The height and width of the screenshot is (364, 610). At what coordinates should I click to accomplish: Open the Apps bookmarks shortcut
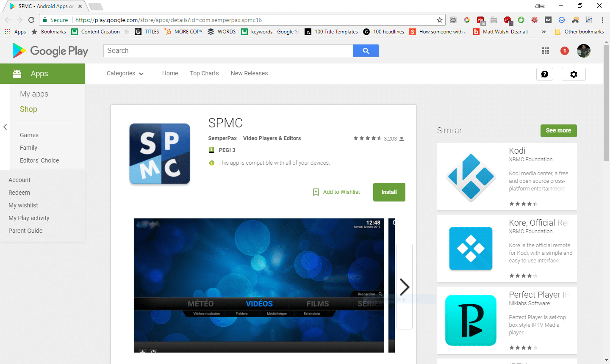click(x=15, y=32)
